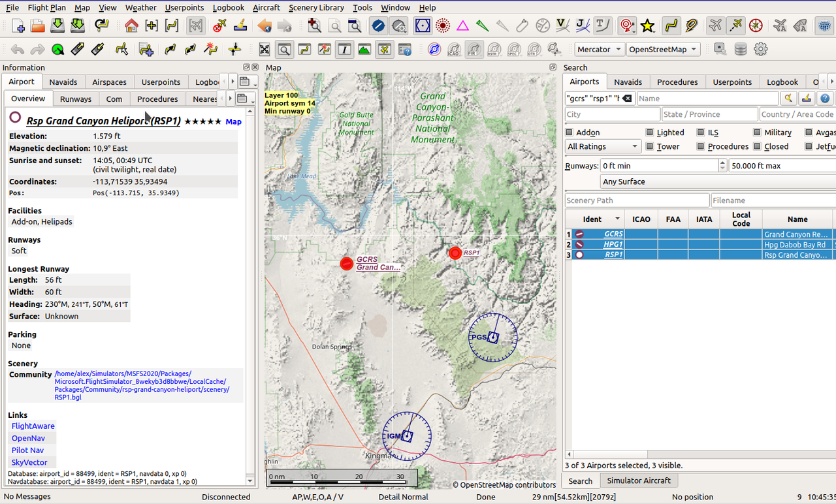Switch to Runways tab in Information
Viewport: 836px width, 504px height.
pos(76,99)
